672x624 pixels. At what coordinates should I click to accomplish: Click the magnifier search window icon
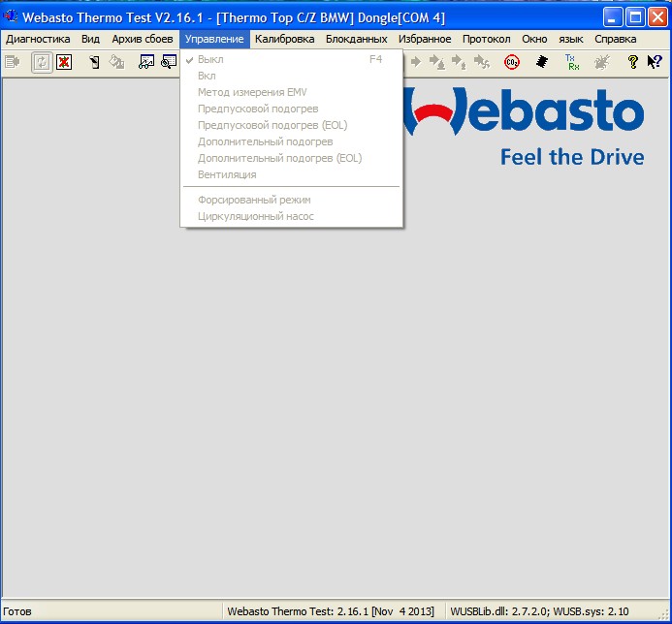tap(169, 63)
